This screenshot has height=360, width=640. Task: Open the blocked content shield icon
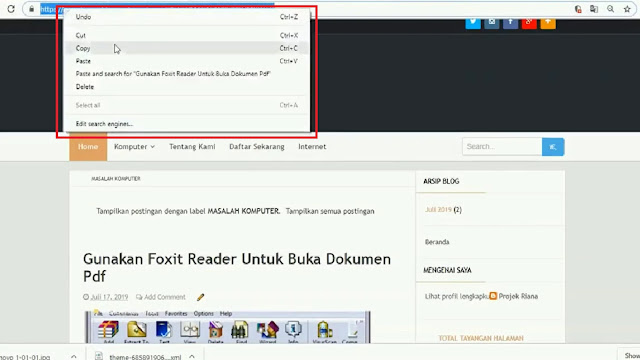[x=578, y=9]
